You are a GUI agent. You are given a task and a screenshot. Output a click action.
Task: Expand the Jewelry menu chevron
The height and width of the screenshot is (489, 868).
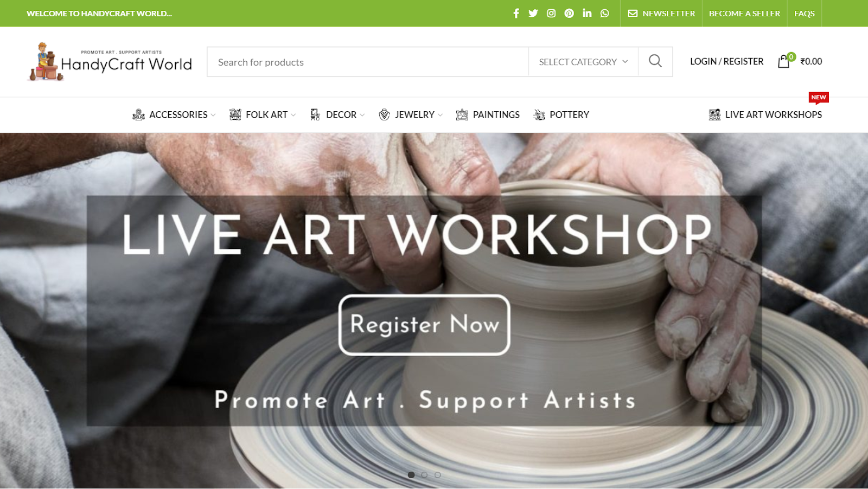440,115
